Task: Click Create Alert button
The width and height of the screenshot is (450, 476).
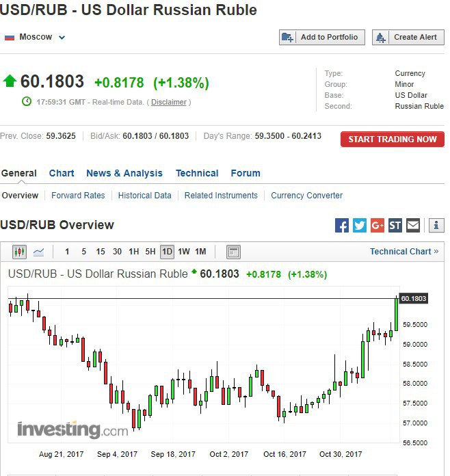Action: [408, 38]
